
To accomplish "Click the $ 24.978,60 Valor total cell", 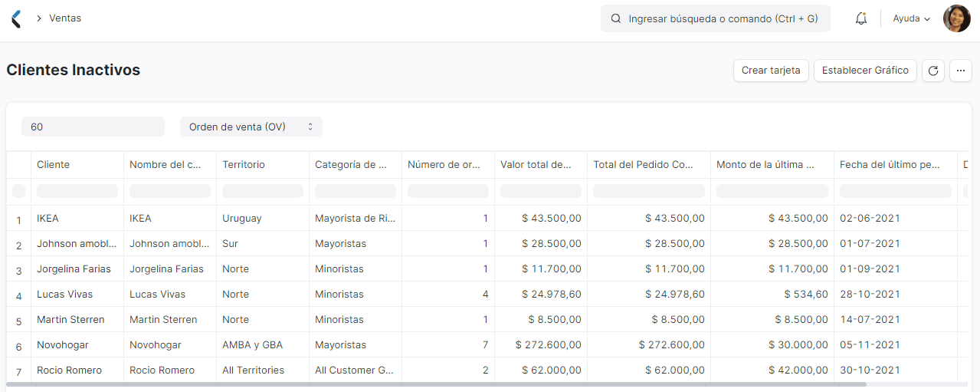I will pos(540,294).
